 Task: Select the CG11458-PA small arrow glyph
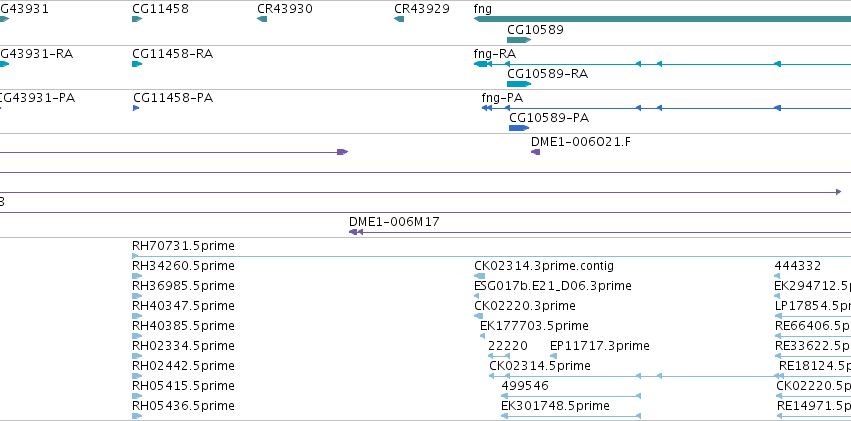pyautogui.click(x=136, y=108)
